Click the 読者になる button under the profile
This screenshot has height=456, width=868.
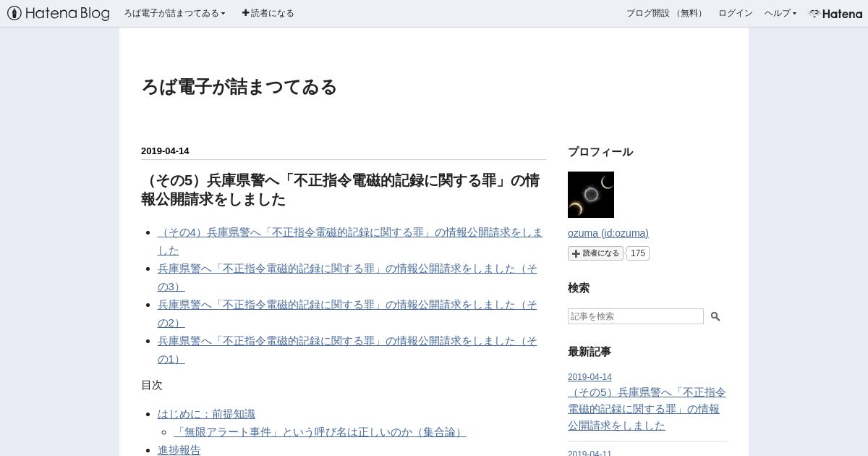pyautogui.click(x=595, y=253)
